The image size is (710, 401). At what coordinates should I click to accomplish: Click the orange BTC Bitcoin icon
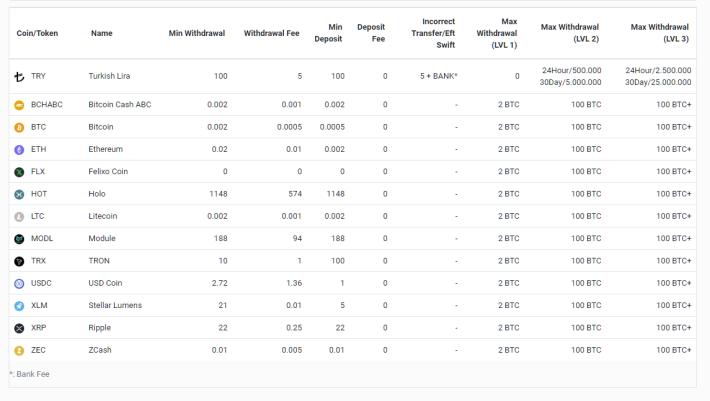(x=19, y=128)
